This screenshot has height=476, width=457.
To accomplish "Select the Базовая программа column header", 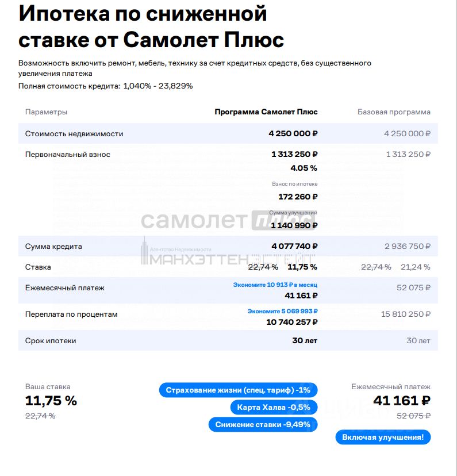I will coord(394,112).
